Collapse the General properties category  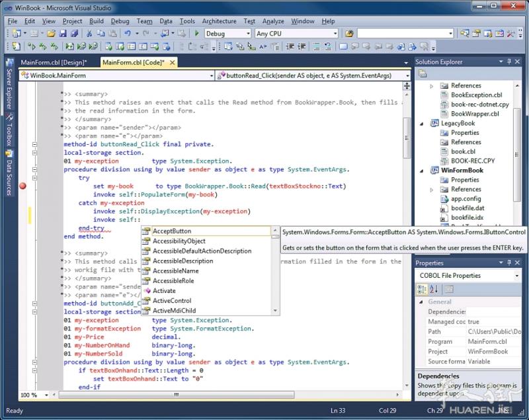421,302
